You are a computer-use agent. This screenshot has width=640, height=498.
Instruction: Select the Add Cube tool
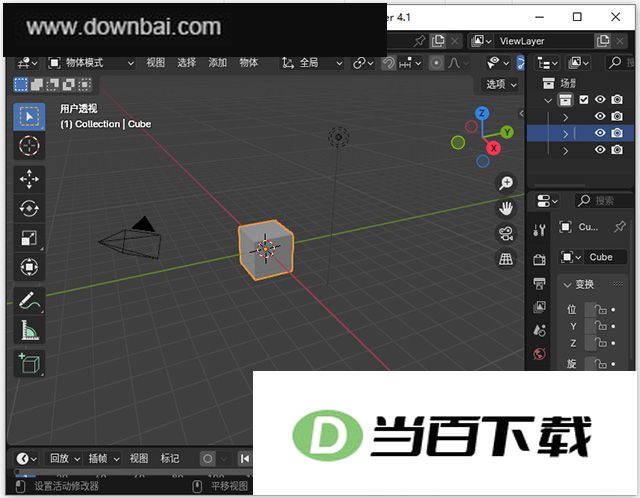point(29,363)
